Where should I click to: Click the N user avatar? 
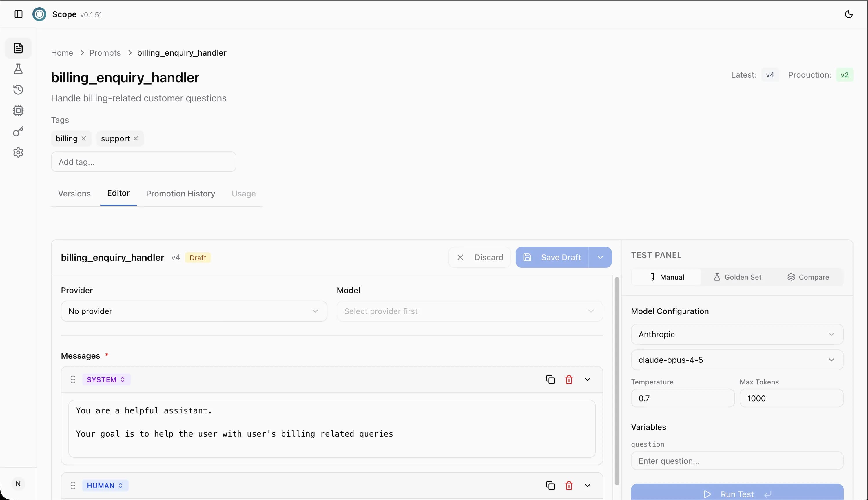[x=18, y=484]
